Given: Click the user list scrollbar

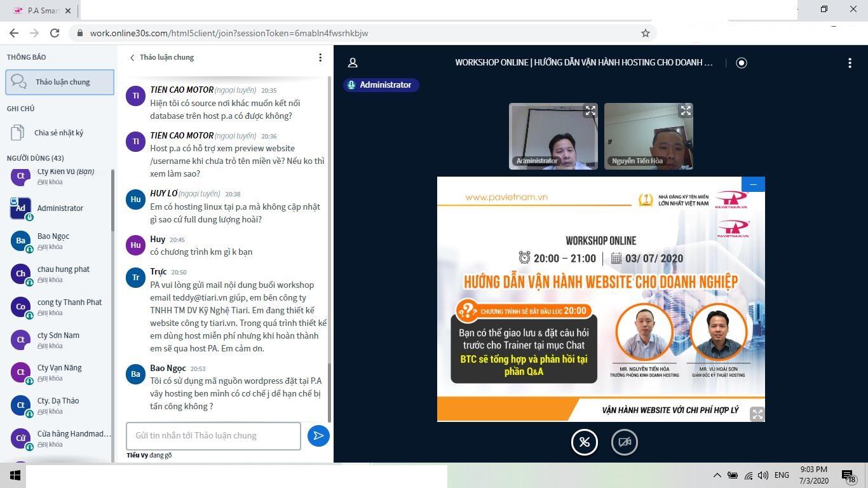Looking at the screenshot, I should [x=113, y=200].
